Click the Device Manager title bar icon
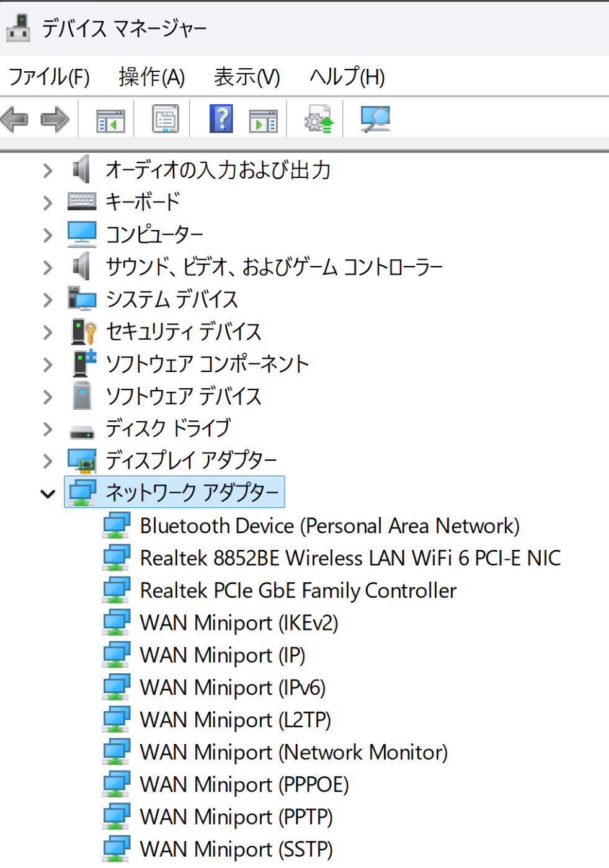Viewport: 609px width, 868px height. coord(19,28)
